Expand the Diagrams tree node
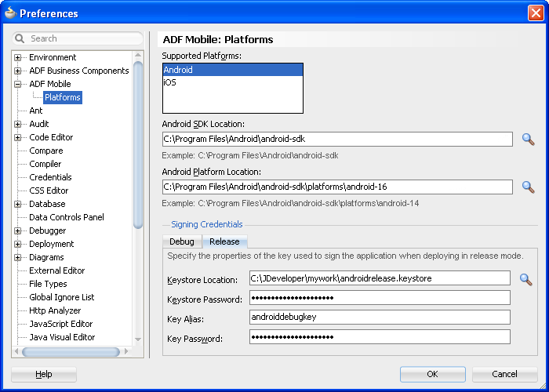This screenshot has width=549, height=392. (17, 258)
